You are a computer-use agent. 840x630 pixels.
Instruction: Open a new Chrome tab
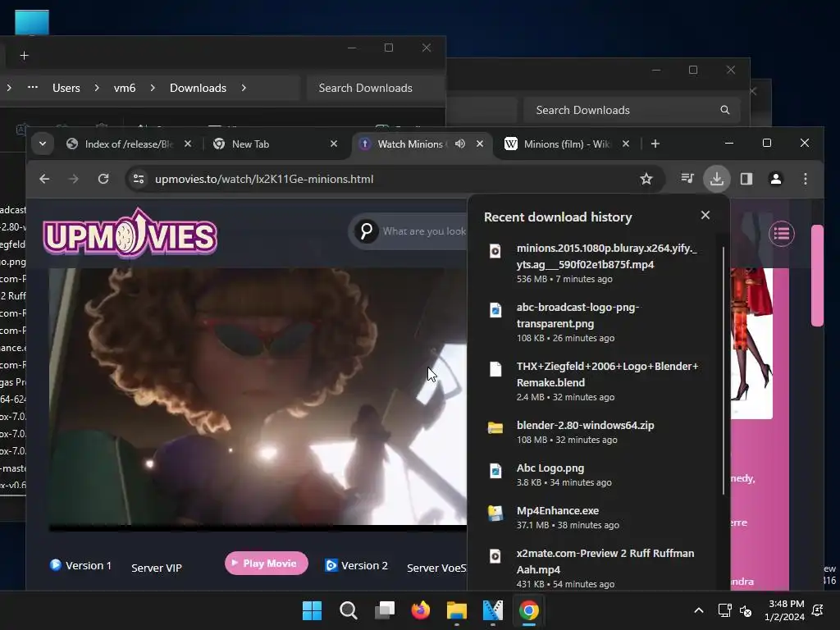click(x=655, y=144)
